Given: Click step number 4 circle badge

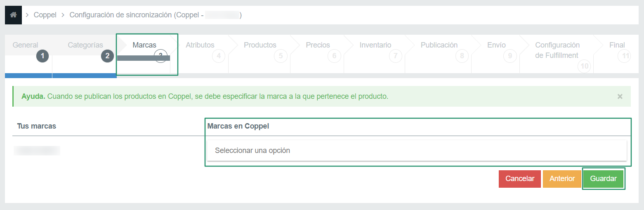Looking at the screenshot, I should [x=219, y=56].
